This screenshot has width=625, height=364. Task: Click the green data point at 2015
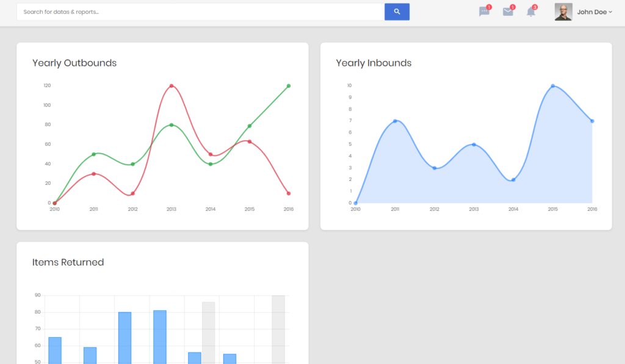pyautogui.click(x=250, y=126)
